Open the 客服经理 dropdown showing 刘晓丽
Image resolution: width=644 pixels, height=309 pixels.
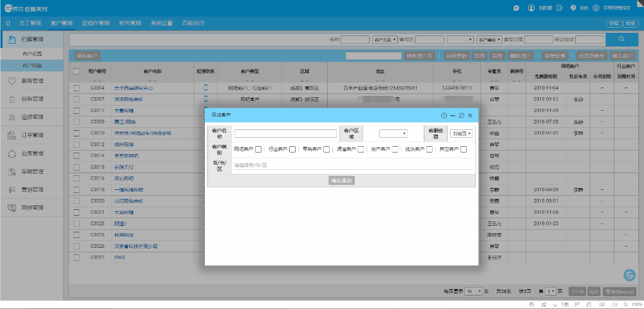coord(461,133)
